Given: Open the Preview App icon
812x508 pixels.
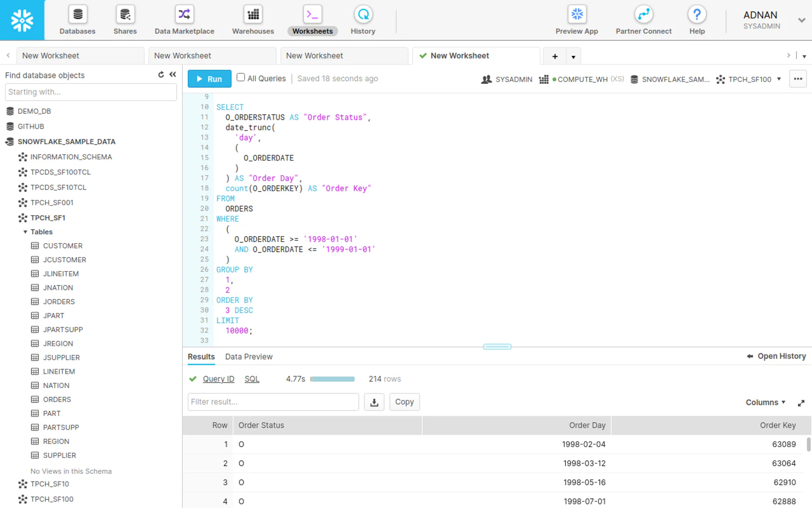Looking at the screenshot, I should tap(577, 14).
